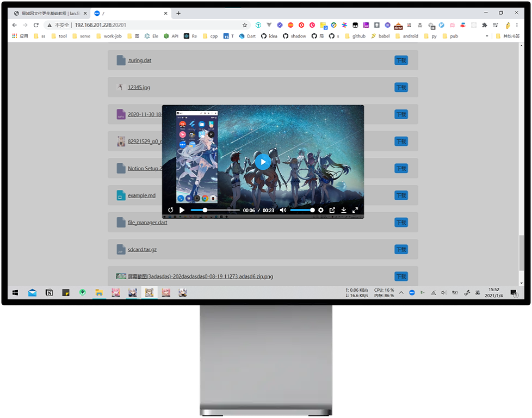This screenshot has width=532, height=418.
Task: Show hidden system tray icons
Action: tap(401, 293)
